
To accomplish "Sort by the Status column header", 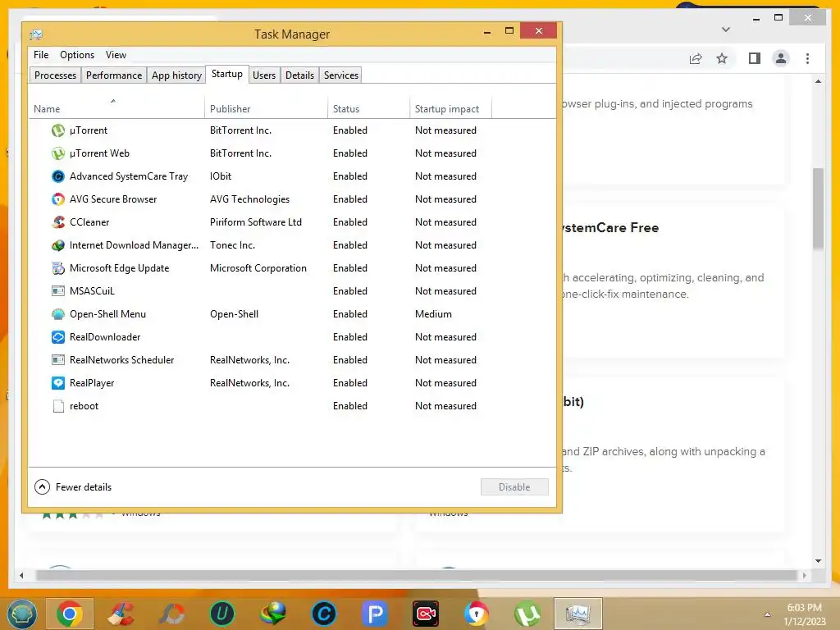I will [369, 109].
